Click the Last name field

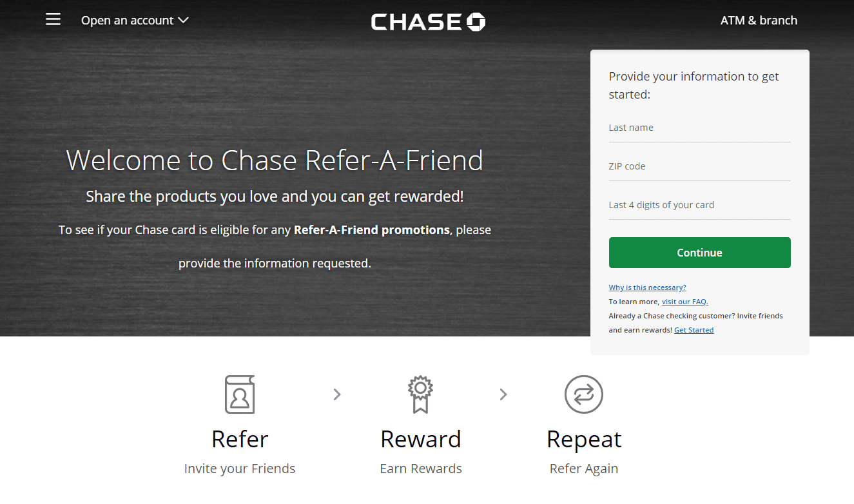click(x=699, y=128)
